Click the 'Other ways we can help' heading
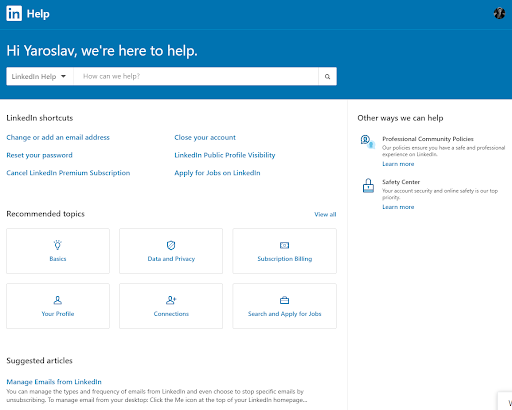The image size is (512, 410). click(x=400, y=118)
